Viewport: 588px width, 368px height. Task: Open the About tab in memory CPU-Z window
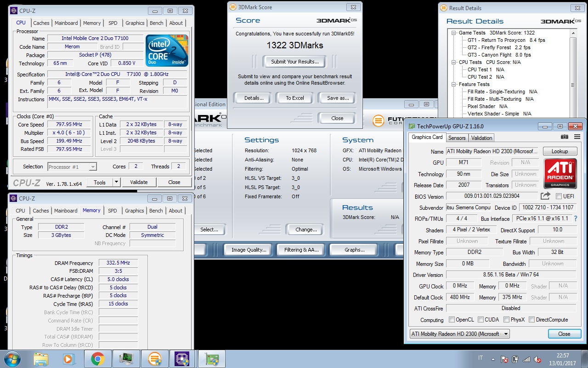(175, 211)
